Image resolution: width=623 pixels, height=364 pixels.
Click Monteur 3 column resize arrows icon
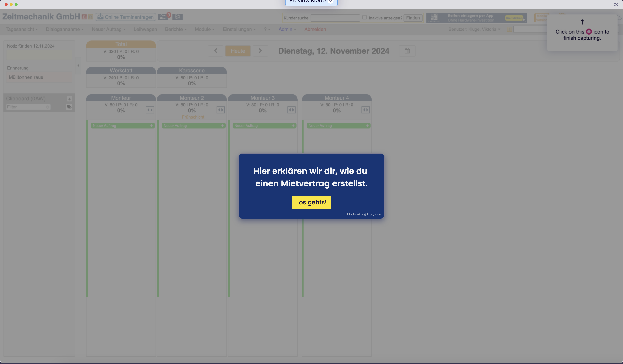tap(291, 110)
